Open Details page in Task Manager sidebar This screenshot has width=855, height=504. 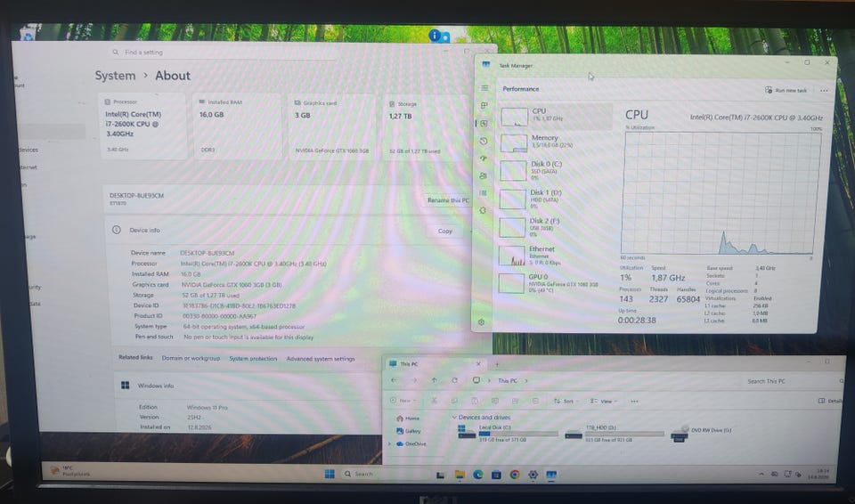pos(483,193)
